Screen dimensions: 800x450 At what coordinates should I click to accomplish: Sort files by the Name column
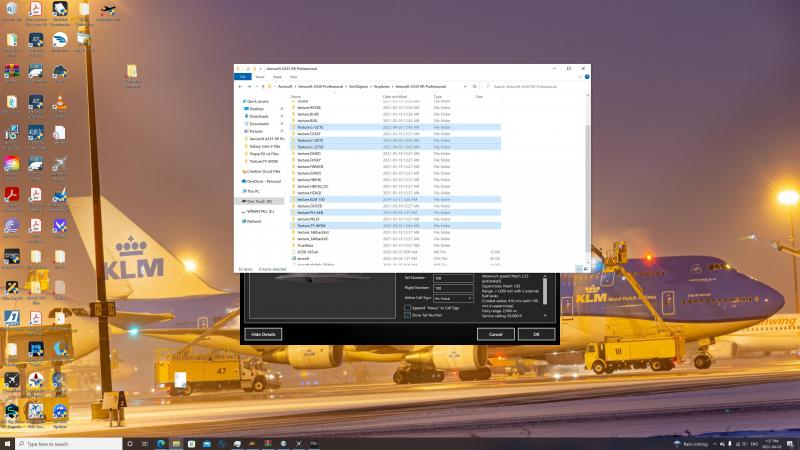click(296, 96)
